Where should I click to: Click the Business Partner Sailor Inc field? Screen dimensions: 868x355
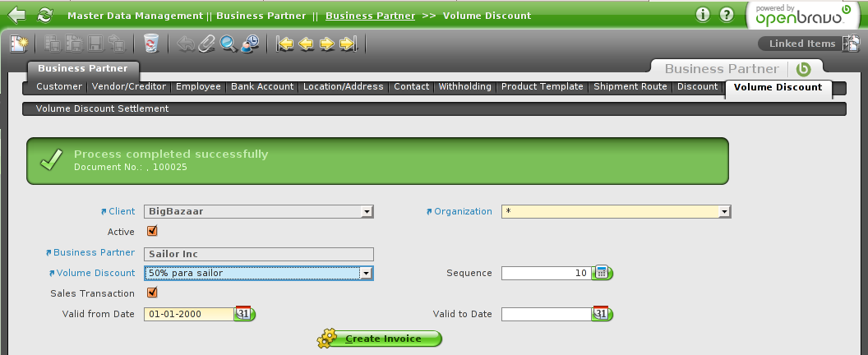click(259, 254)
